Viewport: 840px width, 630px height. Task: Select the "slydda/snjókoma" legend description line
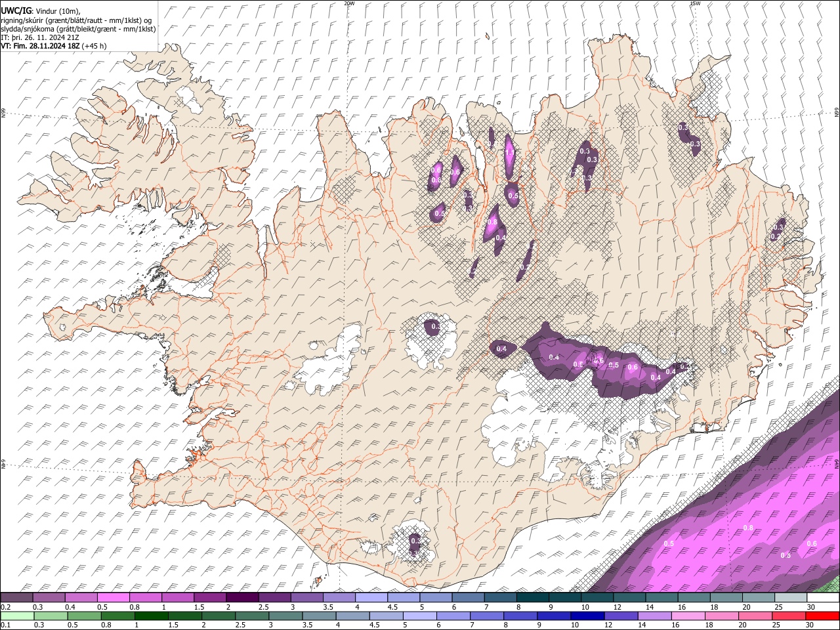point(78,29)
